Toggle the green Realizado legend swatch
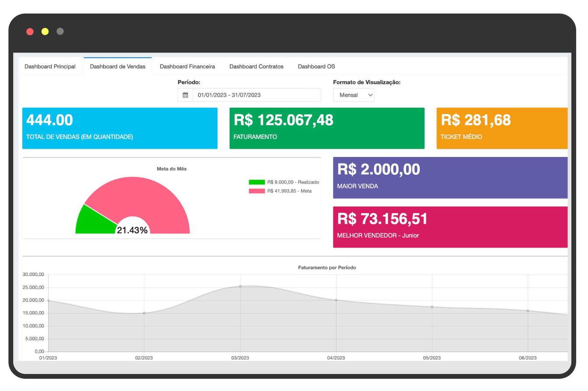588x391 pixels. [x=257, y=182]
